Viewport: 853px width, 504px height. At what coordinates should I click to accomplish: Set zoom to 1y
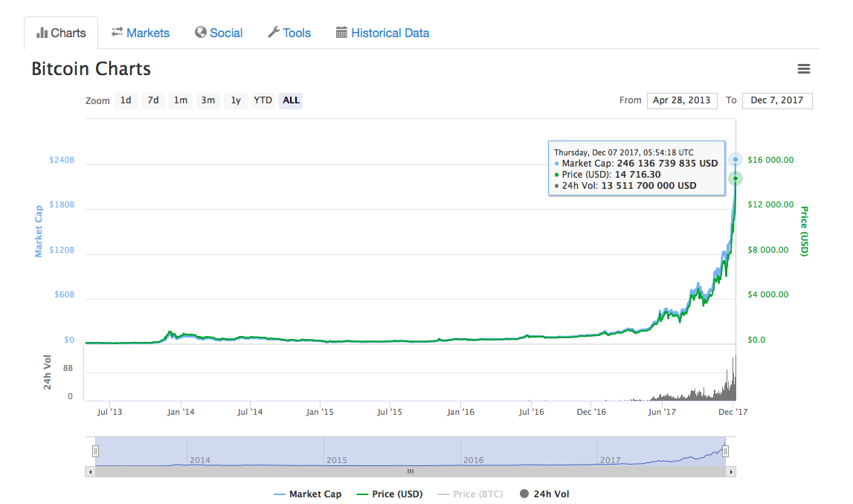236,100
